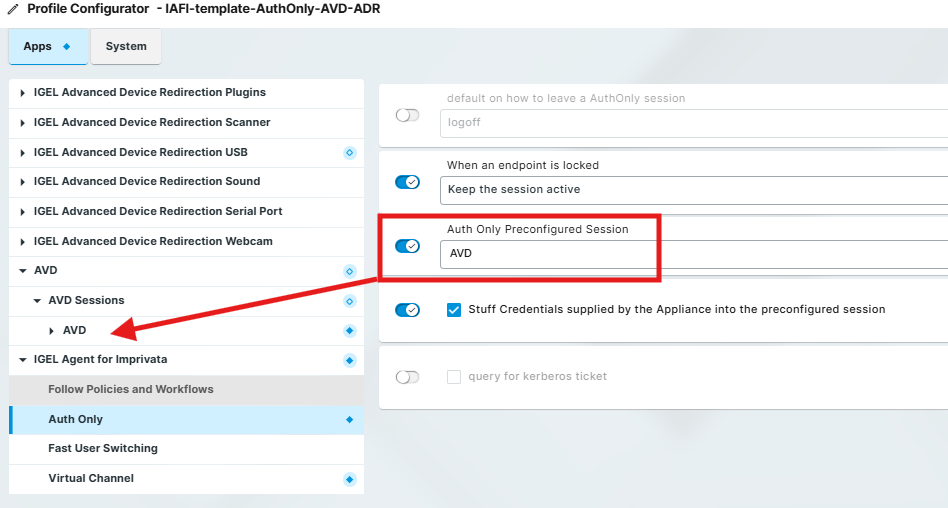Screen dimensions: 948x508
Task: Click the diamond icon on IGEL Agent for Imprivata
Action: [x=349, y=360]
